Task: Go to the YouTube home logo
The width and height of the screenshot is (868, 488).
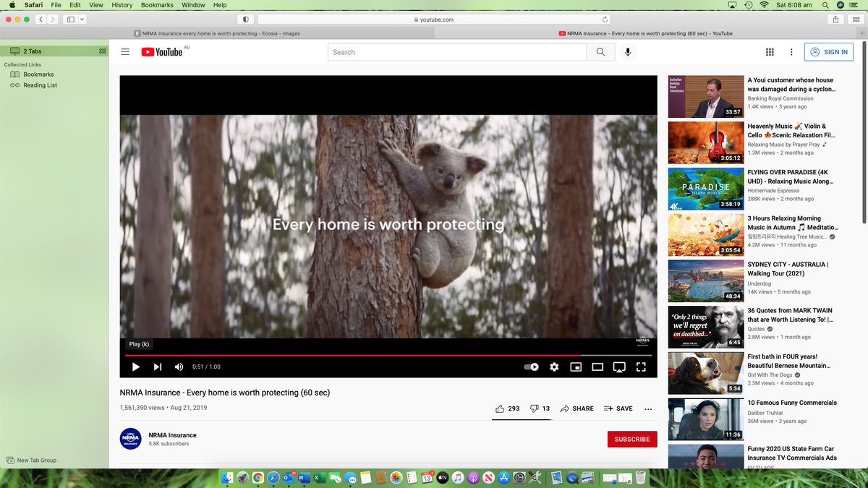Action: click(162, 52)
